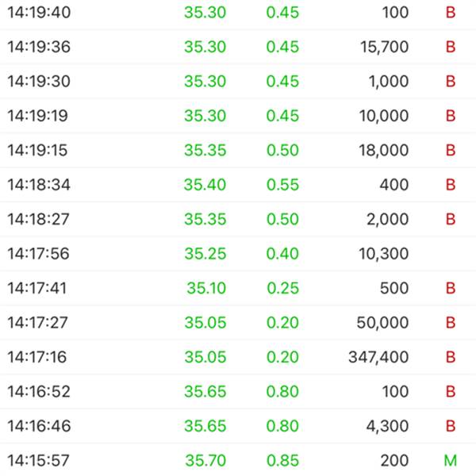Tap the 35.70 price value

coord(205,460)
